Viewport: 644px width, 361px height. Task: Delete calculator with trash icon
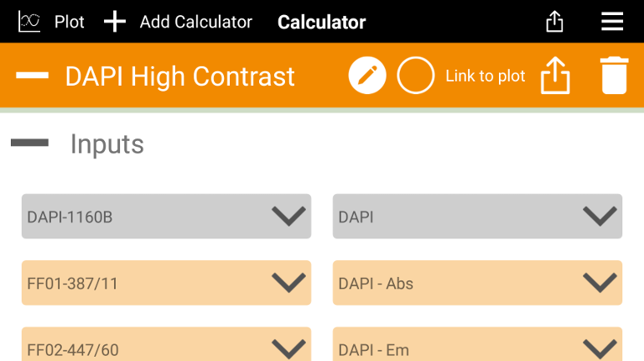pyautogui.click(x=615, y=76)
